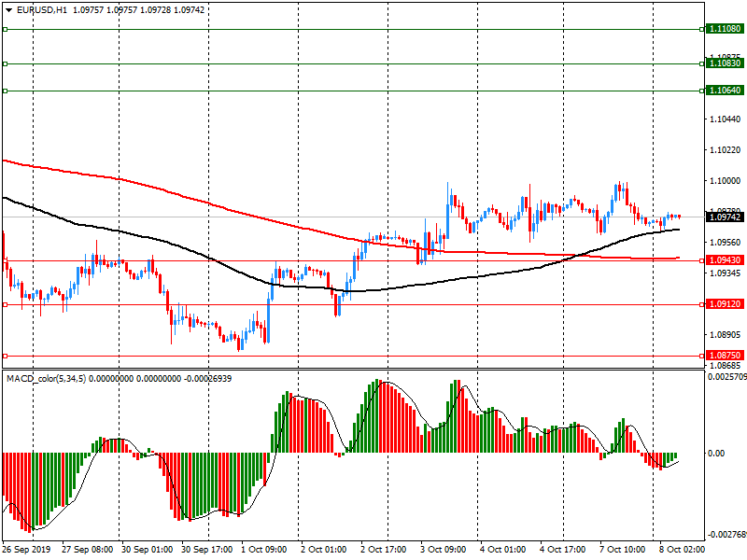
Task: Click the 1.11080 price level label
Action: pyautogui.click(x=725, y=29)
